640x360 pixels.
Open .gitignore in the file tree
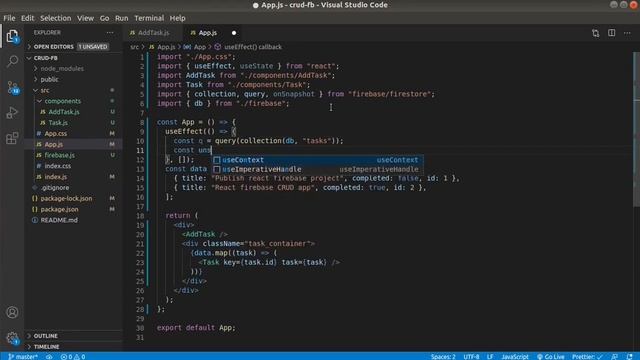55,188
